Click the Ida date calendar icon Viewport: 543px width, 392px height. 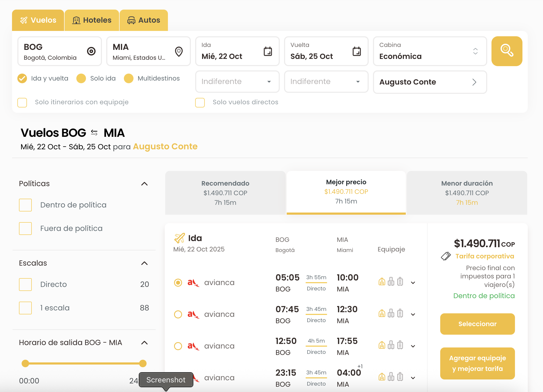click(268, 51)
